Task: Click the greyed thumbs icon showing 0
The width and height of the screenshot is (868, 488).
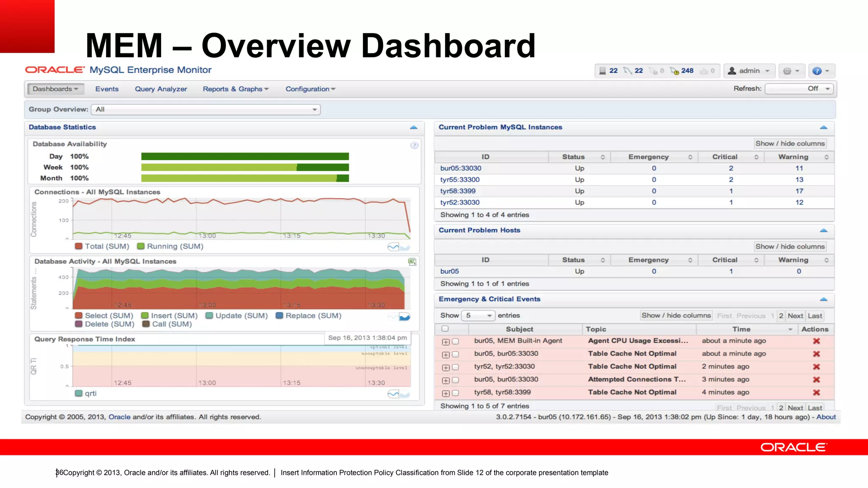Action: pyautogui.click(x=704, y=71)
